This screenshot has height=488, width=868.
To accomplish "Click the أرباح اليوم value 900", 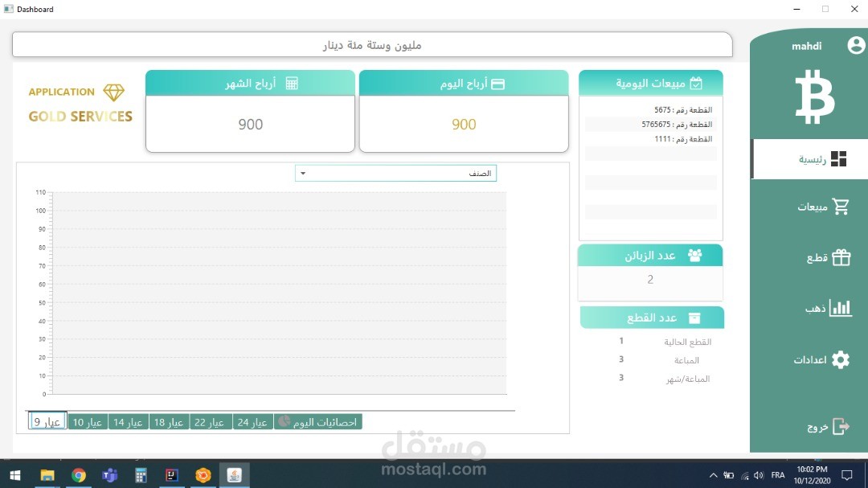I will point(464,124).
